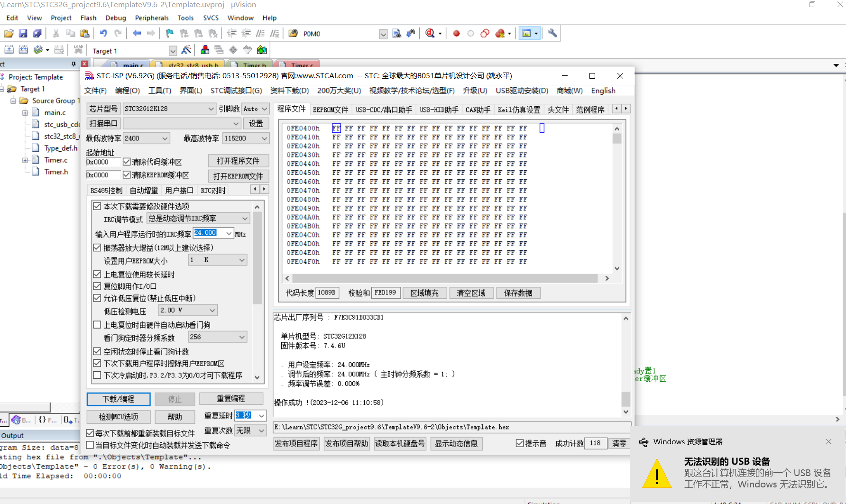Screen dimensions: 846x504
Task: Open the 文件(F) menu in STC-ISP
Action: [x=95, y=91]
